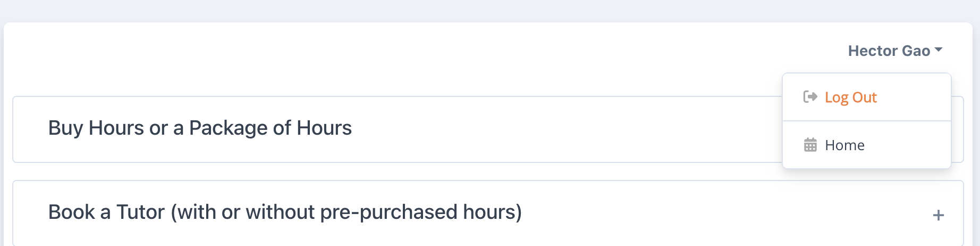Expand the Buy Hours or a Package section
Screen dimensions: 980x246
pos(200,128)
